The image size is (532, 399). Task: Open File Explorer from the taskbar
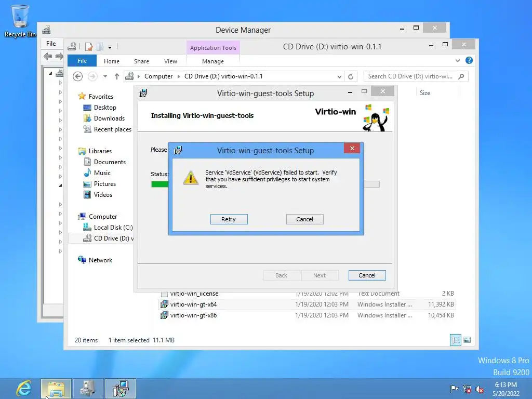(56, 389)
